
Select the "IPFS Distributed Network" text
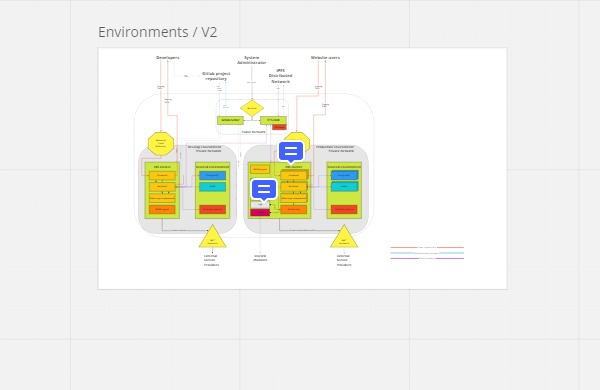pos(280,76)
